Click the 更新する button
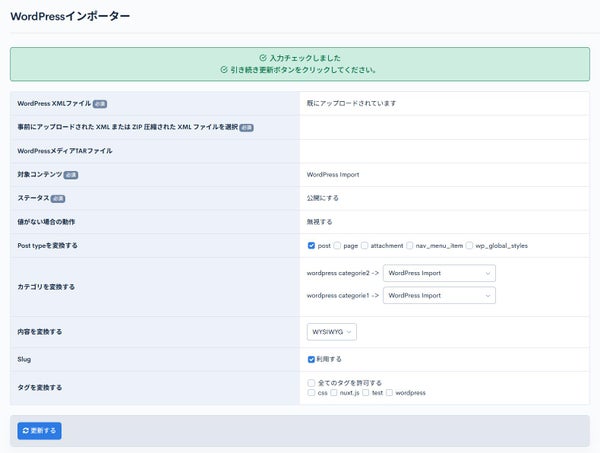Image resolution: width=600 pixels, height=453 pixels. point(39,431)
